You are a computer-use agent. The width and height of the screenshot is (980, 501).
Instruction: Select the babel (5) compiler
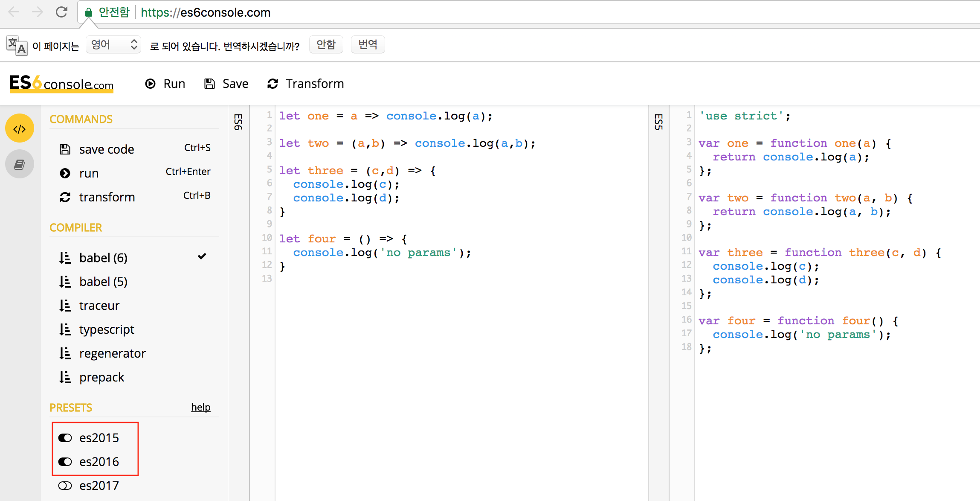(103, 282)
